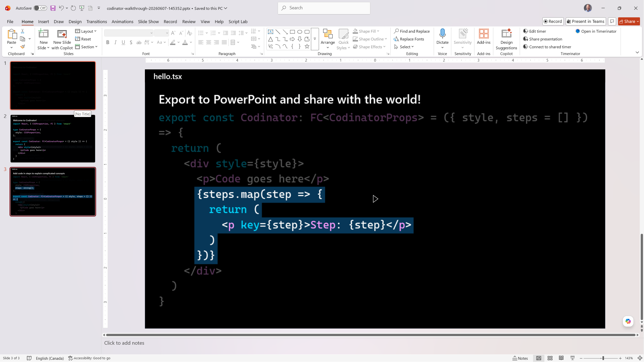Toggle Notes pane in status bar
This screenshot has width=644, height=362.
(520, 358)
